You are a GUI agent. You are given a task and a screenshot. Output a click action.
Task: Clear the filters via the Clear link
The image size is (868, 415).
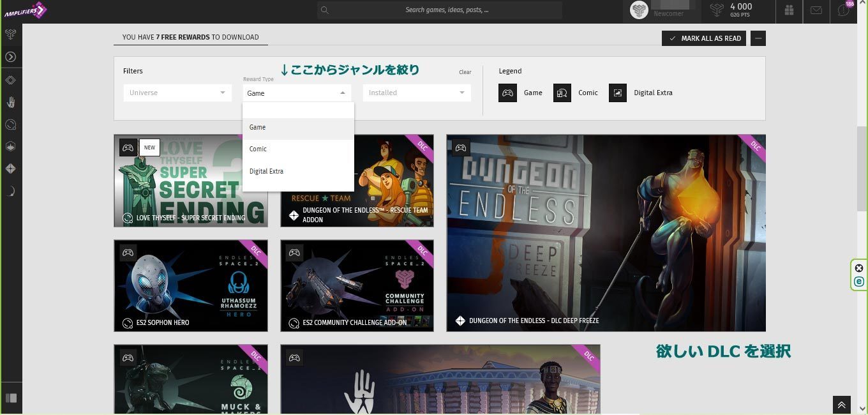(465, 72)
